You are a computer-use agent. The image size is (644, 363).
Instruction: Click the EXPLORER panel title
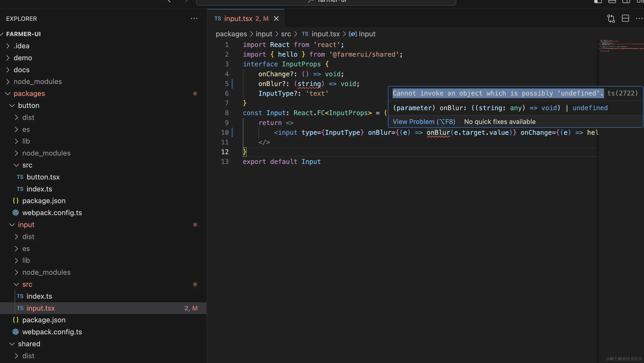click(x=21, y=19)
